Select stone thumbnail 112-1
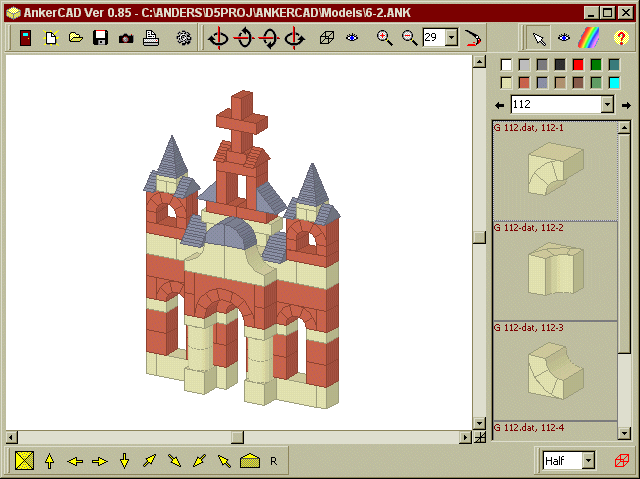The image size is (640, 479). pyautogui.click(x=555, y=171)
